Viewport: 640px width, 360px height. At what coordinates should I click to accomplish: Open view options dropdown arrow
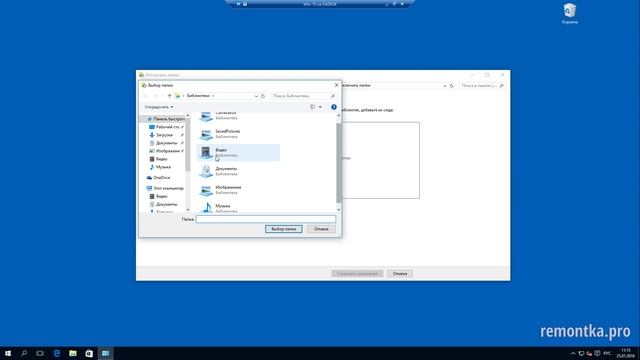(x=320, y=107)
